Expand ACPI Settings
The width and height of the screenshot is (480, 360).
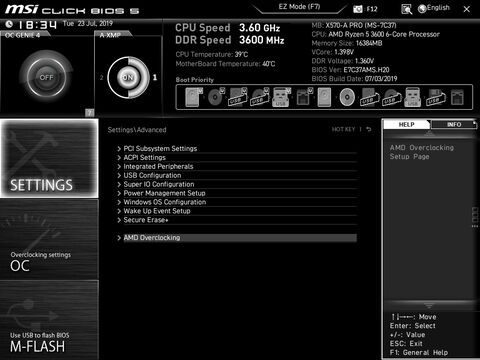pyautogui.click(x=236, y=158)
